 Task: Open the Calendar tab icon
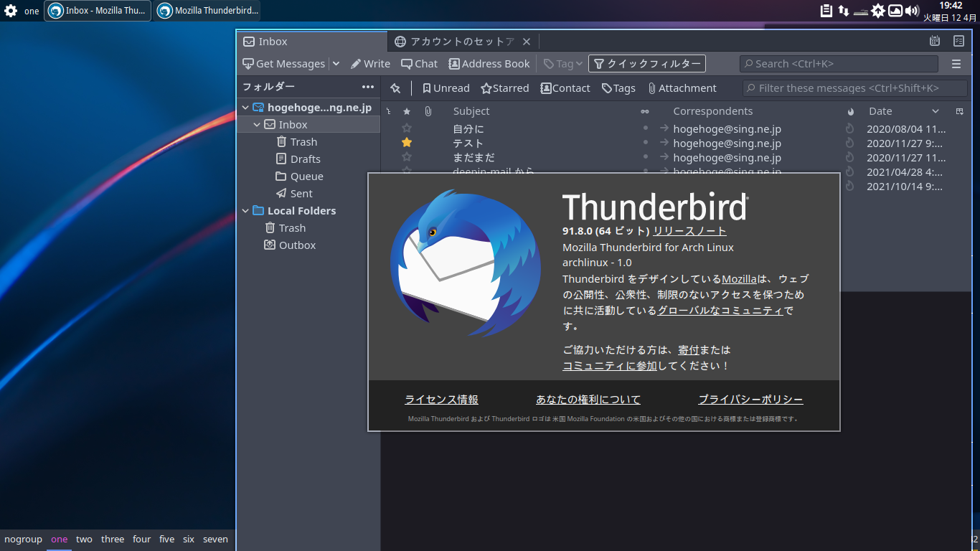click(x=935, y=42)
